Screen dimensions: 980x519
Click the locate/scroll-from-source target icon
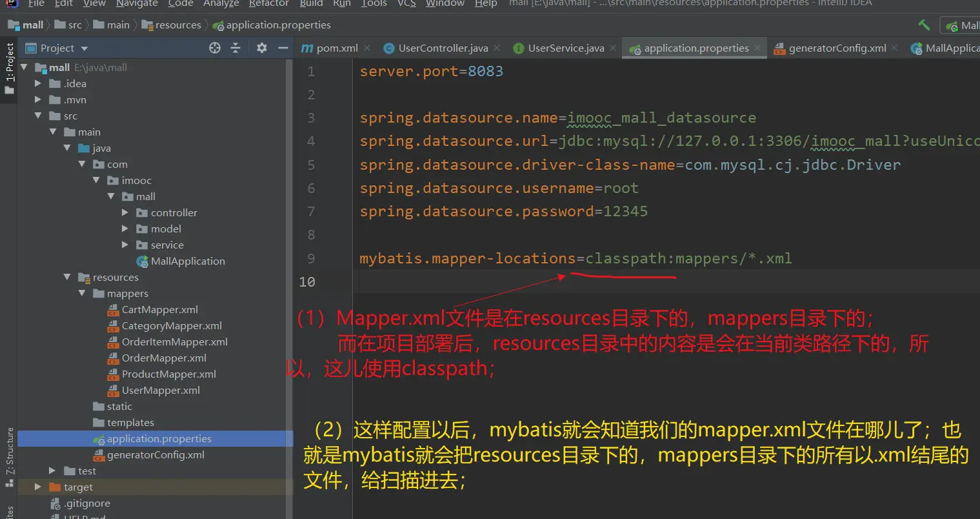(215, 48)
